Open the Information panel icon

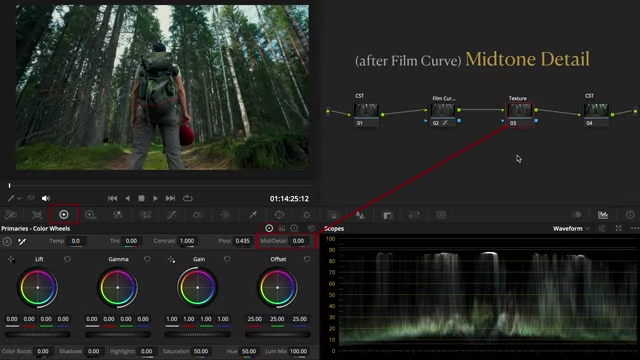coord(630,215)
